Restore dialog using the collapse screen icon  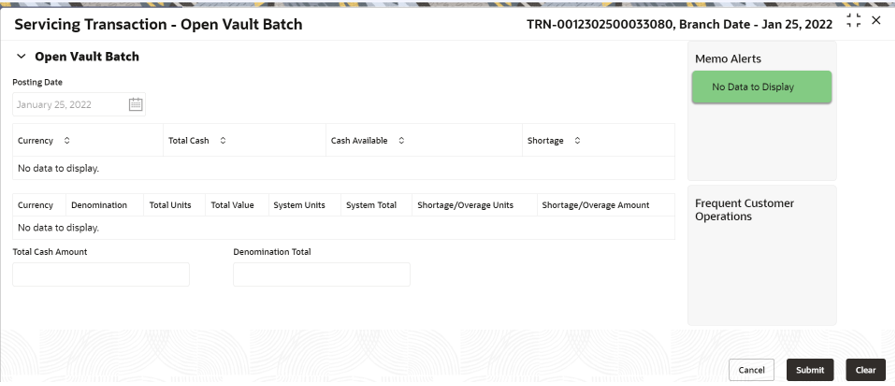point(853,21)
